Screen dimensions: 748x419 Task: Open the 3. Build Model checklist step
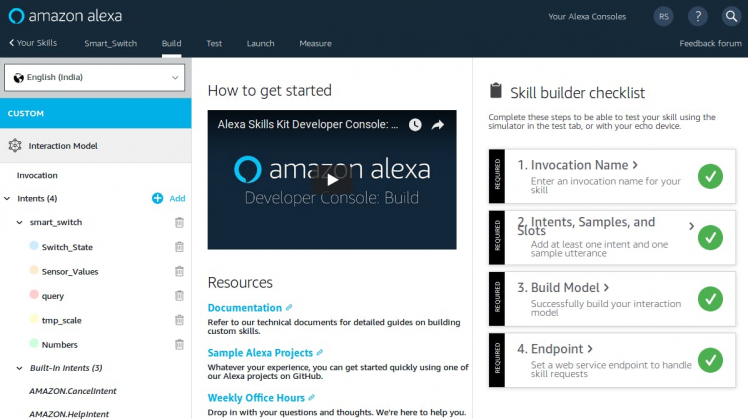(x=612, y=299)
